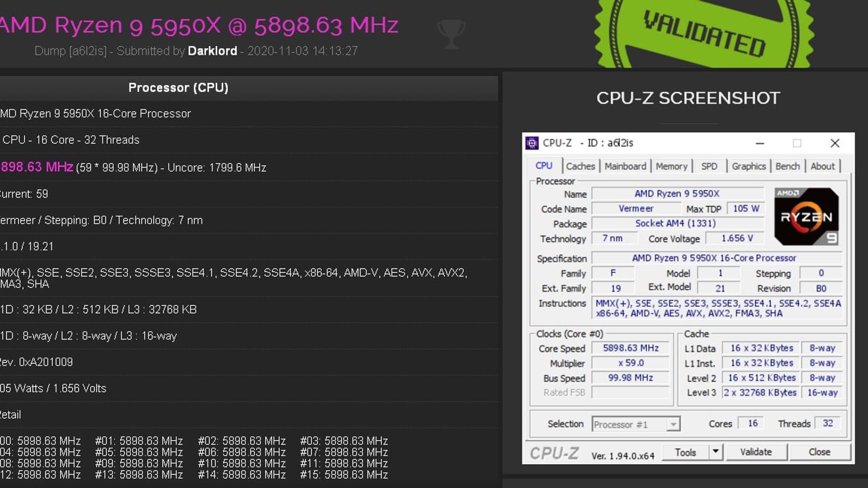The height and width of the screenshot is (488, 868).
Task: Click the trophy icon beside the title
Action: tap(451, 34)
